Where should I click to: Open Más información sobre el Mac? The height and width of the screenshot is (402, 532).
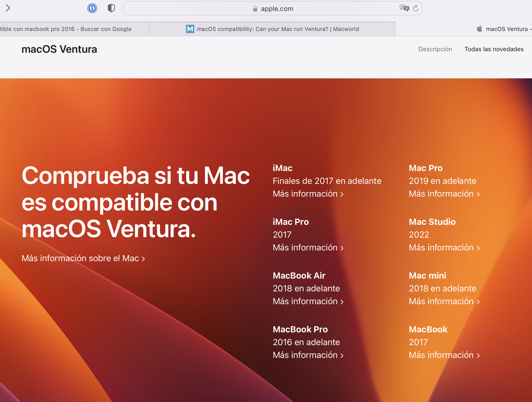83,258
